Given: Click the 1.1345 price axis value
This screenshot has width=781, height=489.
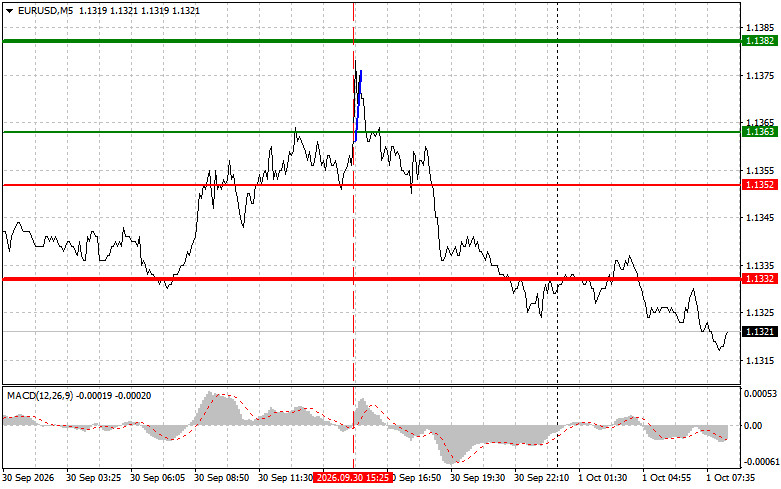Looking at the screenshot, I should click(x=760, y=218).
